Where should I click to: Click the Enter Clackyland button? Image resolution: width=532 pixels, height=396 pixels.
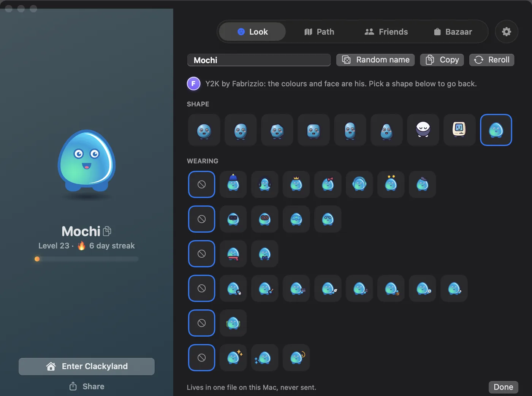[87, 366]
